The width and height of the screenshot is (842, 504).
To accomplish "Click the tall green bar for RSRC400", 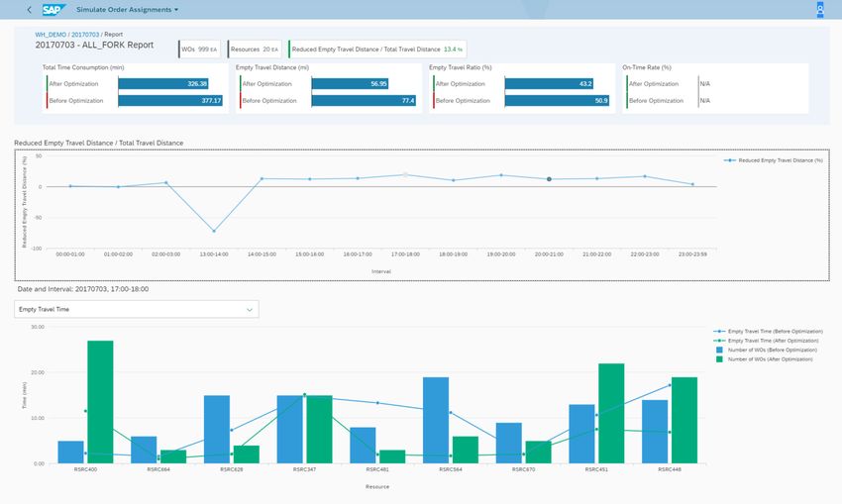I will (100, 401).
